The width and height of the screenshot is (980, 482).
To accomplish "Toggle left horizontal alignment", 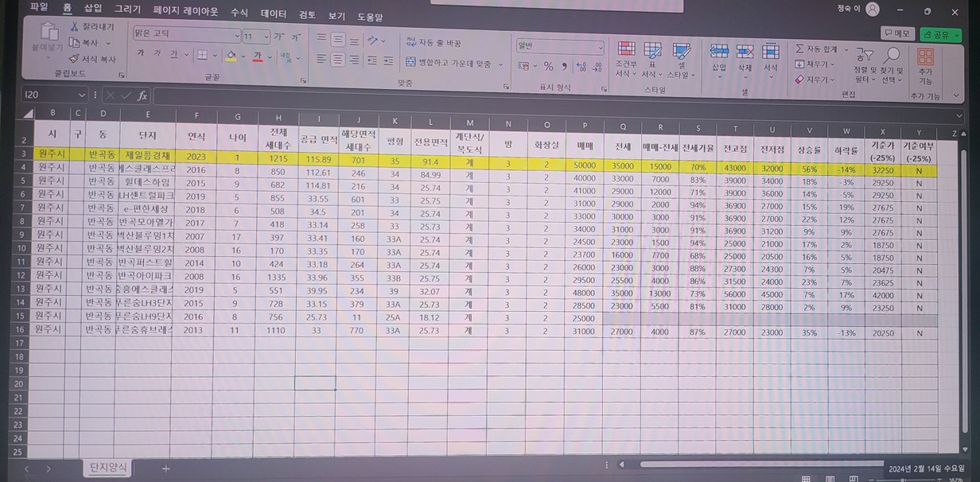I will pos(321,59).
